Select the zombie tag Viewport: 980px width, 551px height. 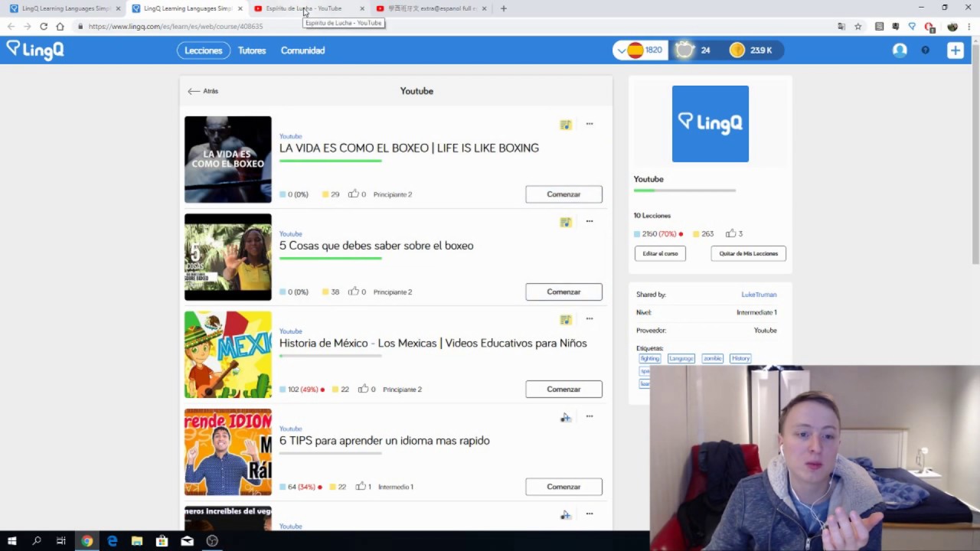coord(712,358)
